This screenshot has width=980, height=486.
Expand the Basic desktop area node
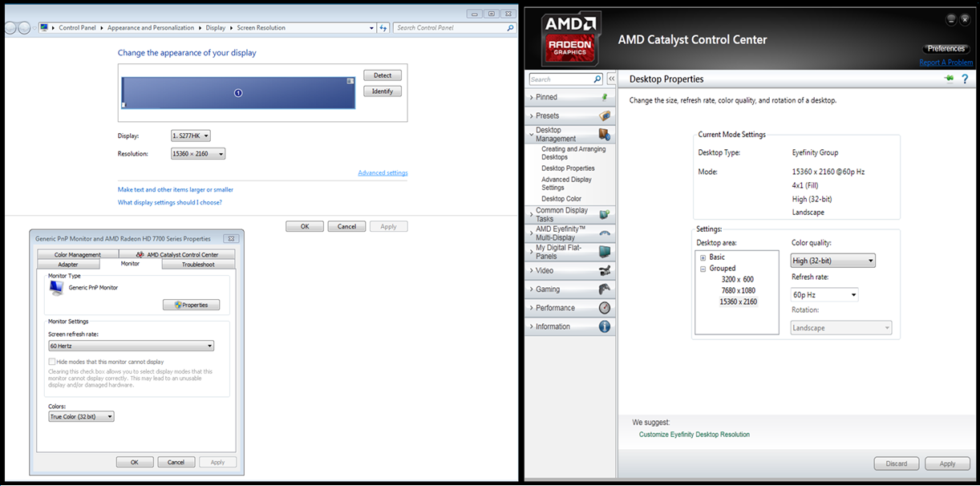703,257
